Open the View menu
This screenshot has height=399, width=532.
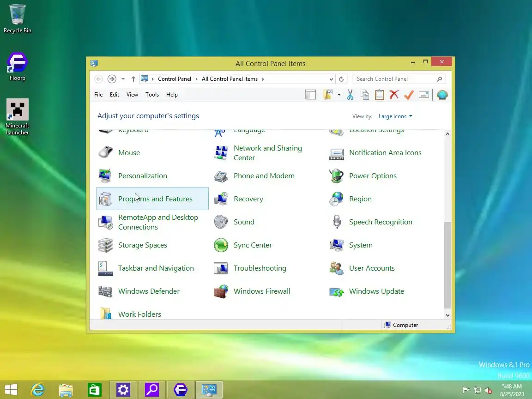[x=133, y=95]
